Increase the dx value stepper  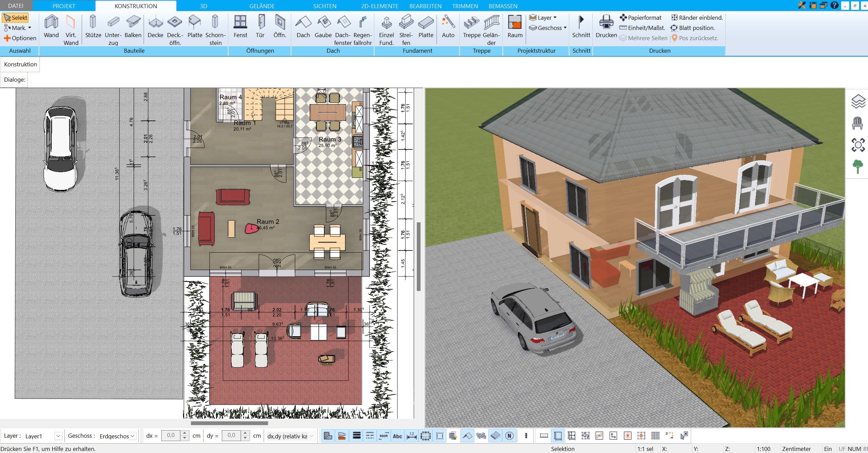coord(184,433)
